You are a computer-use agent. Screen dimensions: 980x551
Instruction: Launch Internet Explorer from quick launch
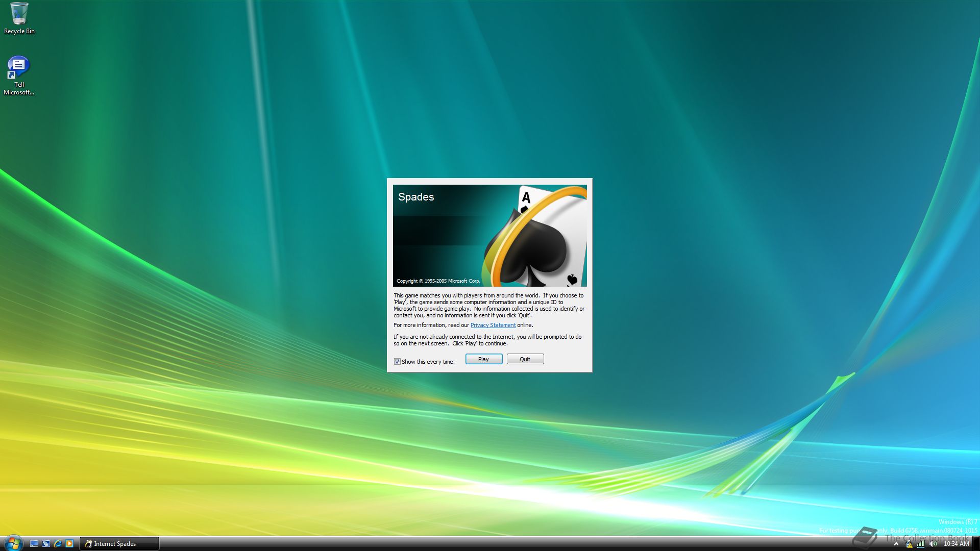pos(58,544)
